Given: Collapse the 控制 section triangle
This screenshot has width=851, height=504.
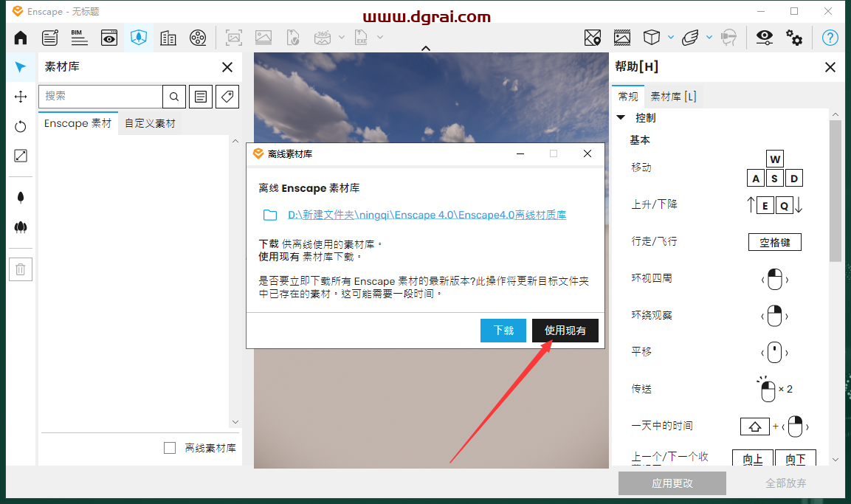Looking at the screenshot, I should click(621, 118).
